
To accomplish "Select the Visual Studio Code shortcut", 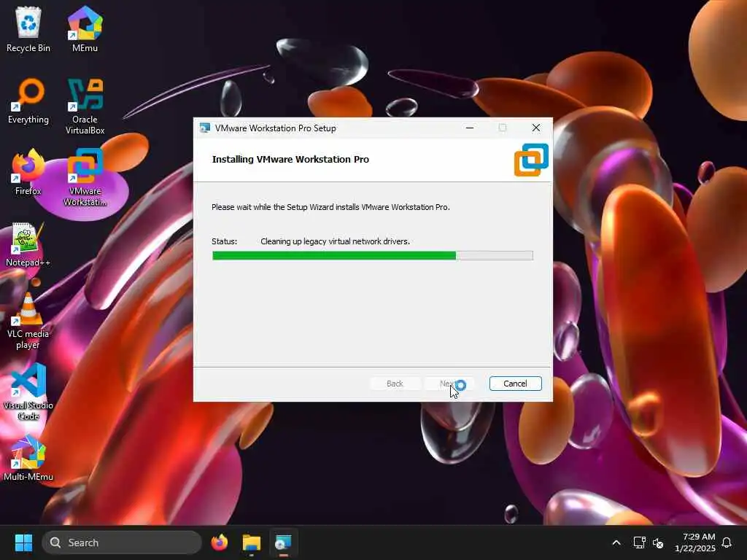I will click(28, 392).
